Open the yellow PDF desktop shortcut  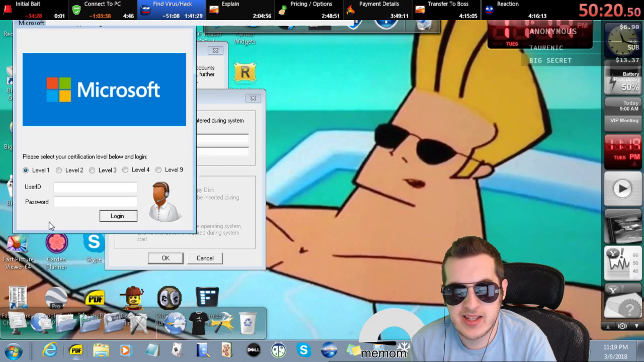click(95, 298)
